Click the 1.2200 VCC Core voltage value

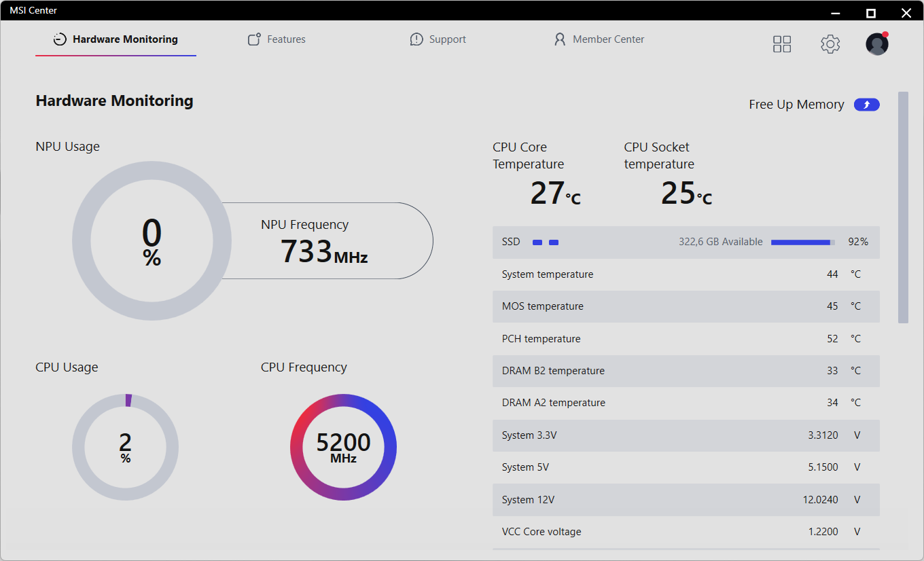click(823, 532)
